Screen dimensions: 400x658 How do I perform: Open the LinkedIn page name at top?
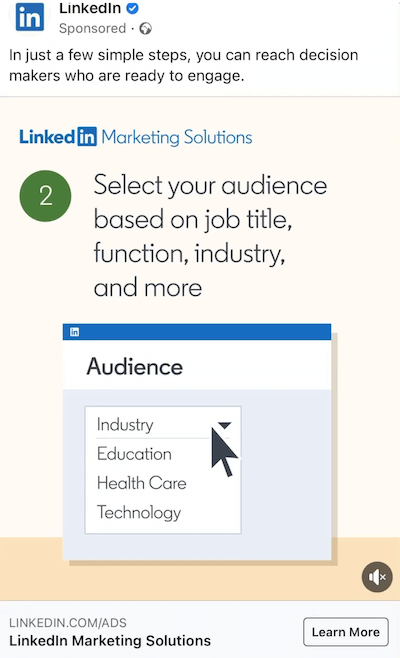(x=90, y=8)
